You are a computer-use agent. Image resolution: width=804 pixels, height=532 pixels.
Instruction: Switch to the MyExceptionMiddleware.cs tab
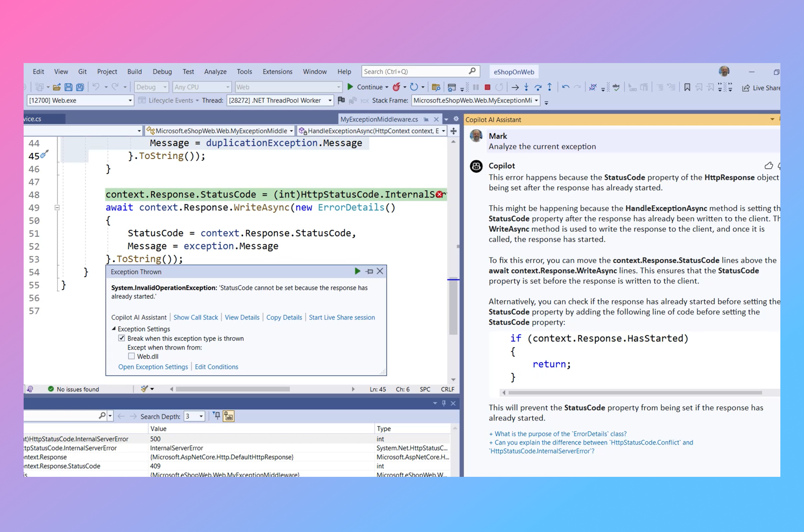[379, 119]
